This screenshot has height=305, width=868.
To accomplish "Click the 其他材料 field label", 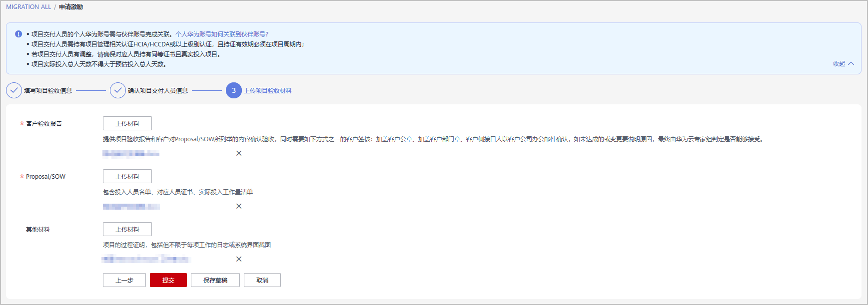I will click(x=38, y=229).
